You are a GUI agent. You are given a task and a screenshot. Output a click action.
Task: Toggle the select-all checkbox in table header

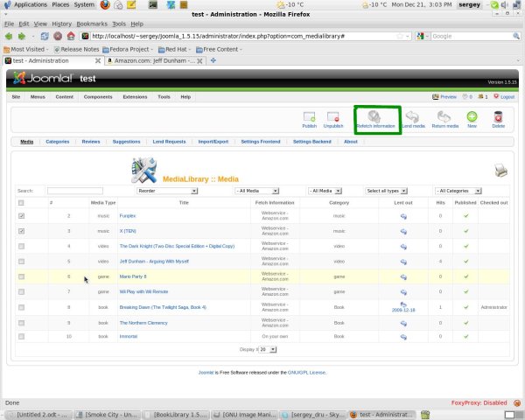[x=21, y=203]
